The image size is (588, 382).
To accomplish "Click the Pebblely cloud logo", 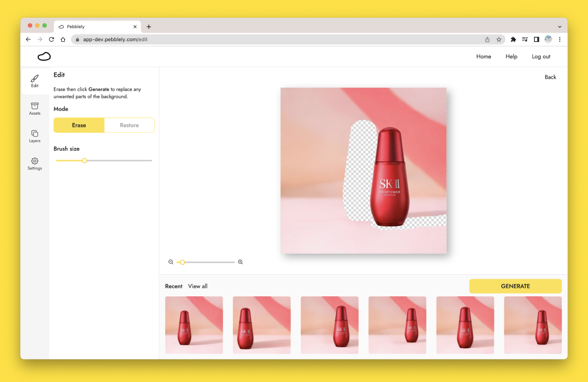I will click(44, 56).
